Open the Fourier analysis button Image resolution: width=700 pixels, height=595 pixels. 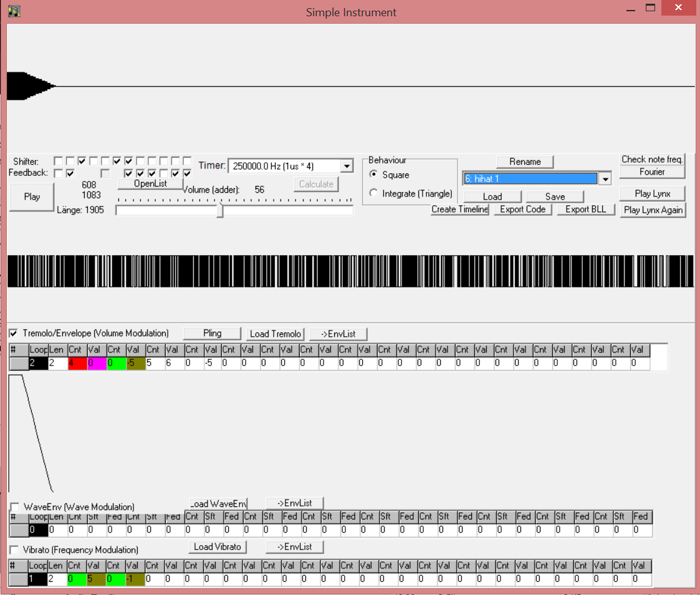(x=652, y=172)
